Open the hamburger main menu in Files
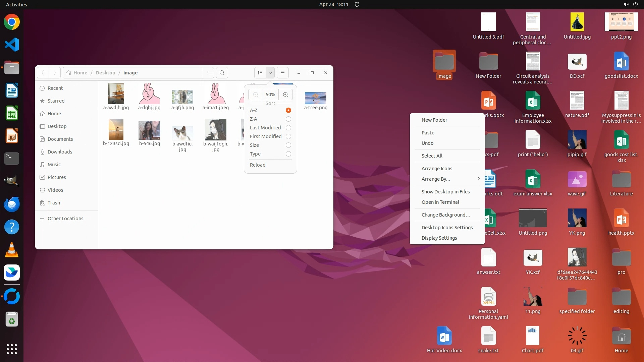This screenshot has height=362, width=644. [283, 73]
